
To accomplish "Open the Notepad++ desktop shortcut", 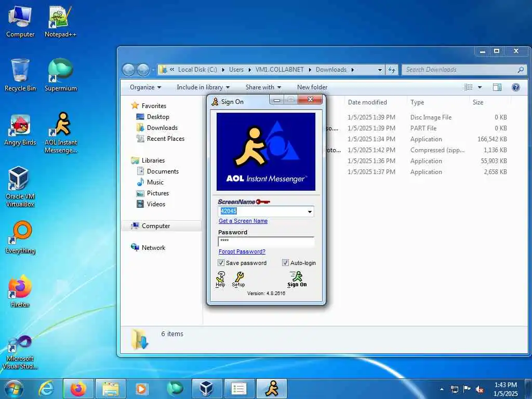I will click(60, 22).
